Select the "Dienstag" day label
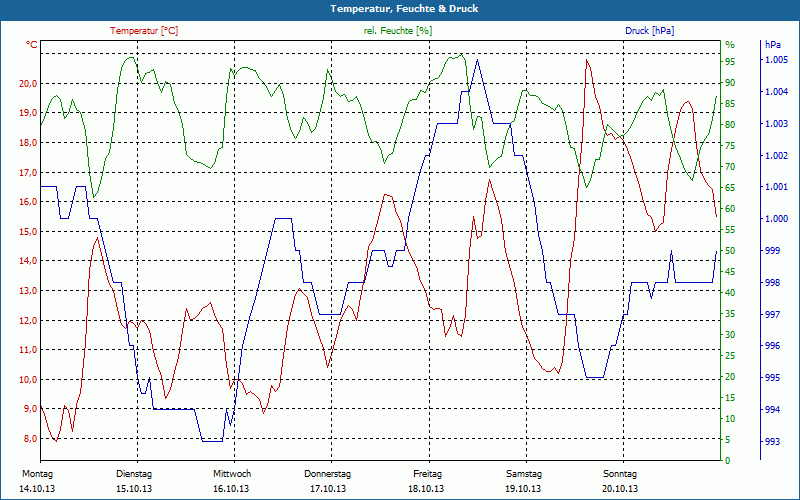The image size is (800, 500). click(134, 474)
